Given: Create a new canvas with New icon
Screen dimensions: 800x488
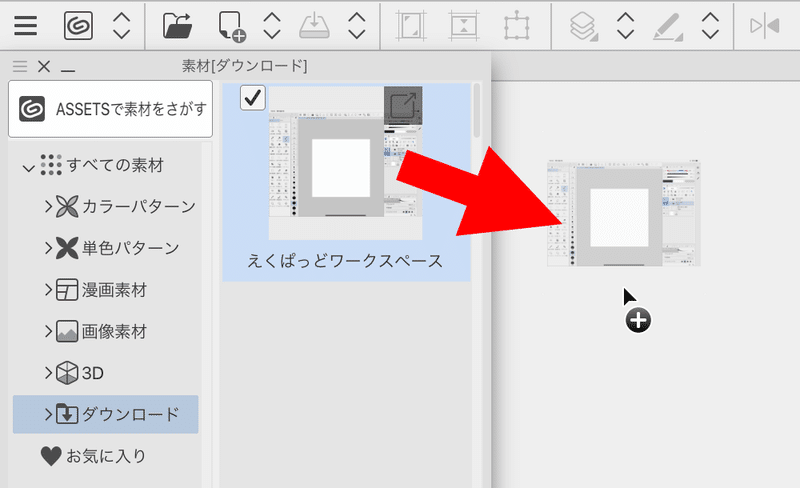Looking at the screenshot, I should 232,26.
